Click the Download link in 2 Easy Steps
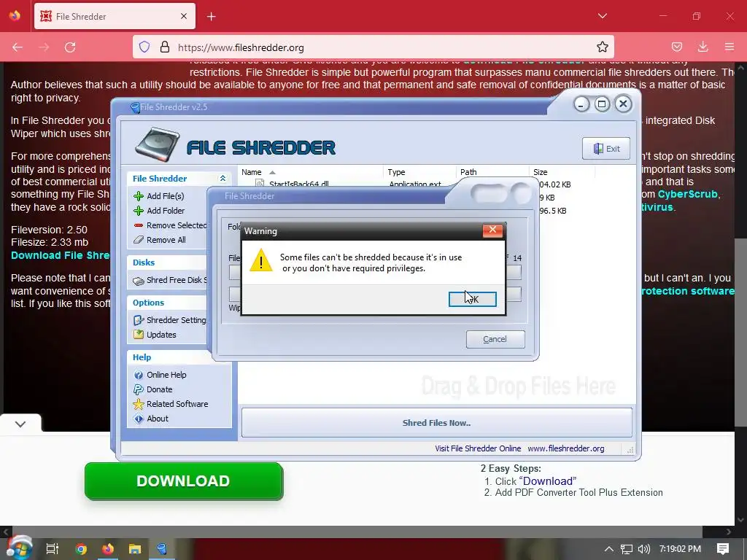This screenshot has height=560, width=747. [x=548, y=481]
